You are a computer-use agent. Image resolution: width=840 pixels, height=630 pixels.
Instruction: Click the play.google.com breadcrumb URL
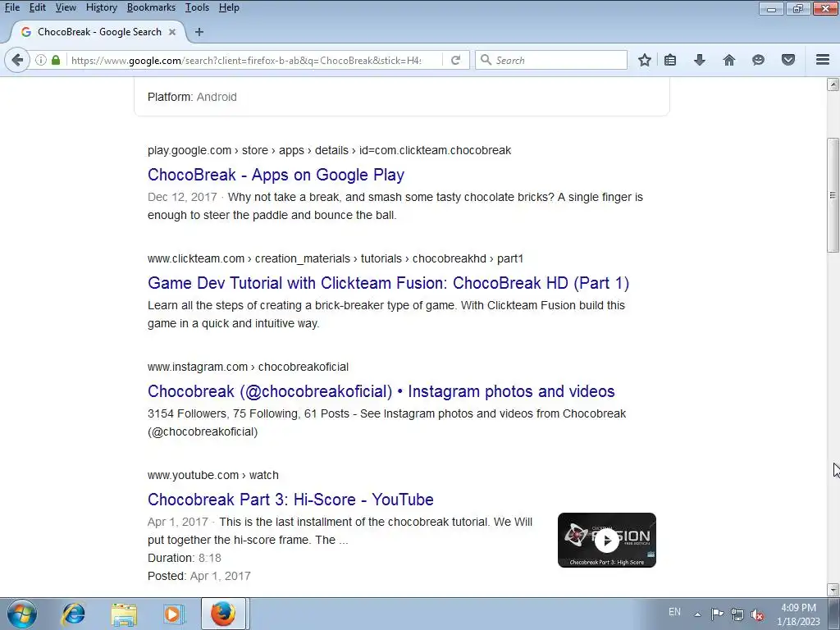click(329, 151)
